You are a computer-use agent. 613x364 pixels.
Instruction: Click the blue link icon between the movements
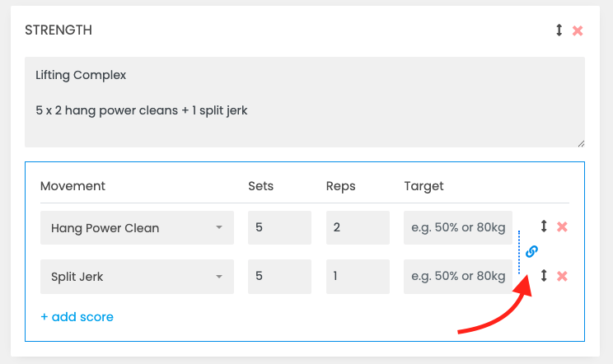tap(531, 251)
